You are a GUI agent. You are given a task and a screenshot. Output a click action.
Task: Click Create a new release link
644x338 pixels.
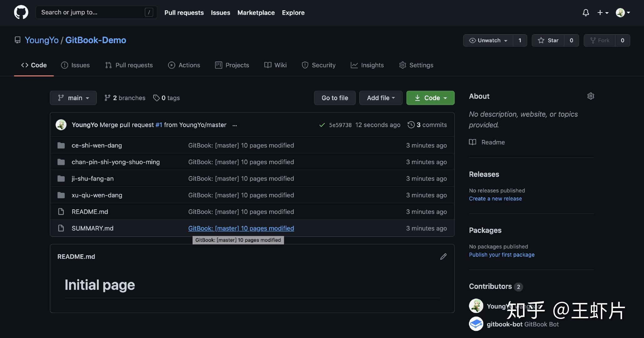coord(495,199)
